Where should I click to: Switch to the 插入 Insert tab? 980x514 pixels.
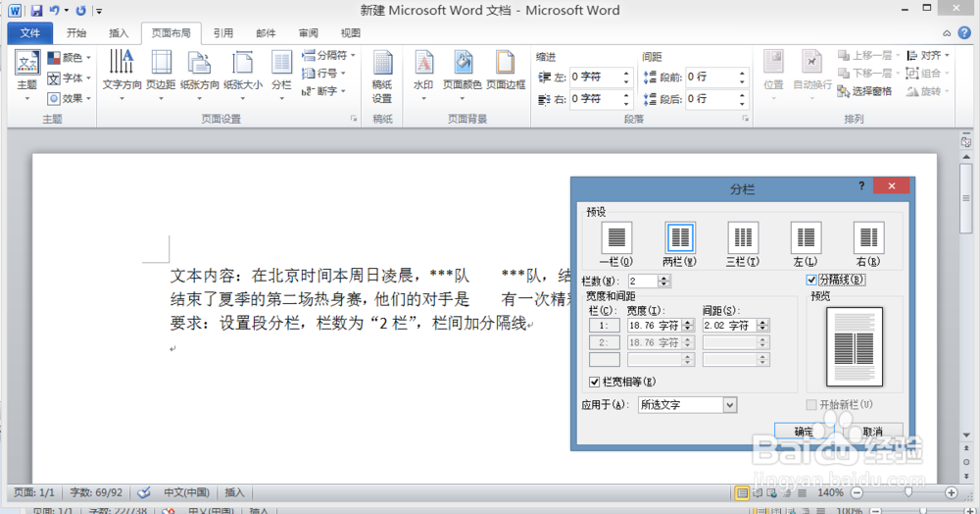pyautogui.click(x=119, y=33)
